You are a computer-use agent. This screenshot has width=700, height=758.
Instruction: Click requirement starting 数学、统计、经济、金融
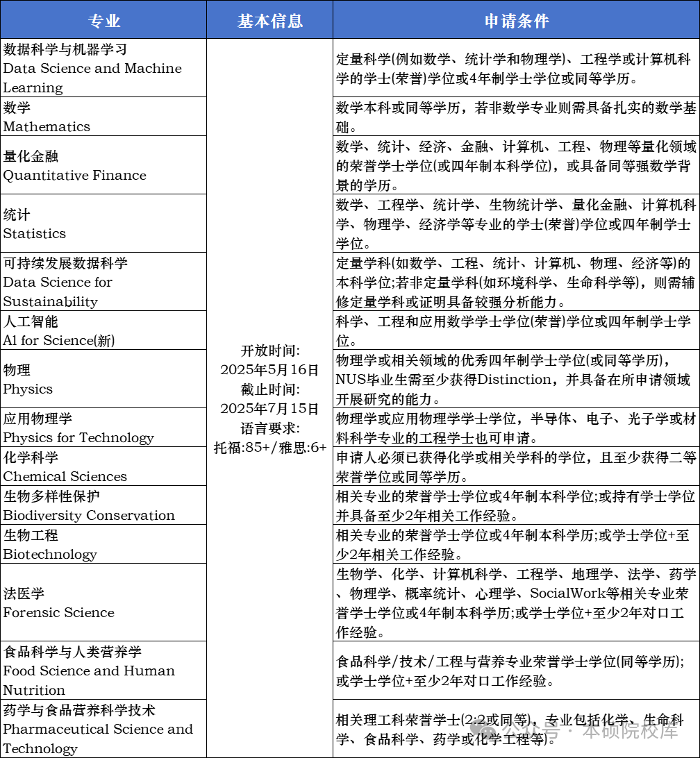coord(516,165)
